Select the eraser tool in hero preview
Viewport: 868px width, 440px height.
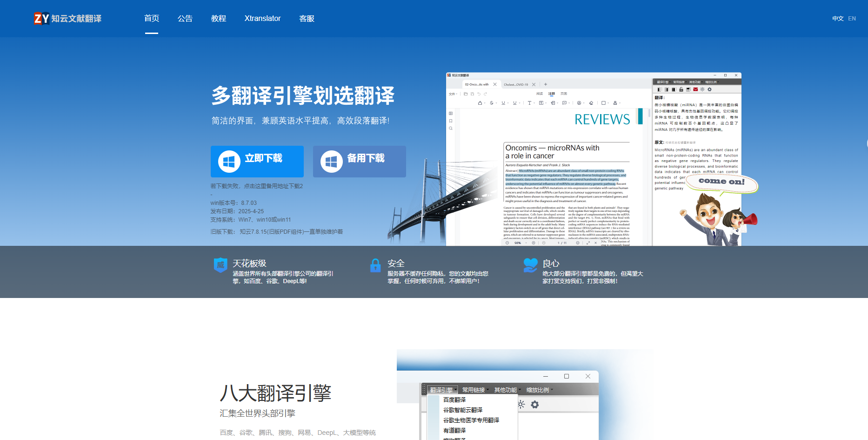pos(591,103)
